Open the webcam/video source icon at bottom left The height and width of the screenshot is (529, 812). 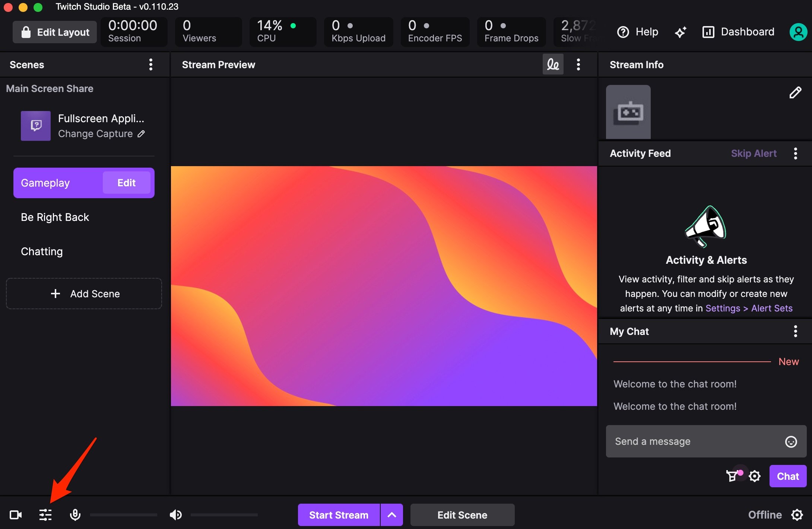tap(16, 515)
